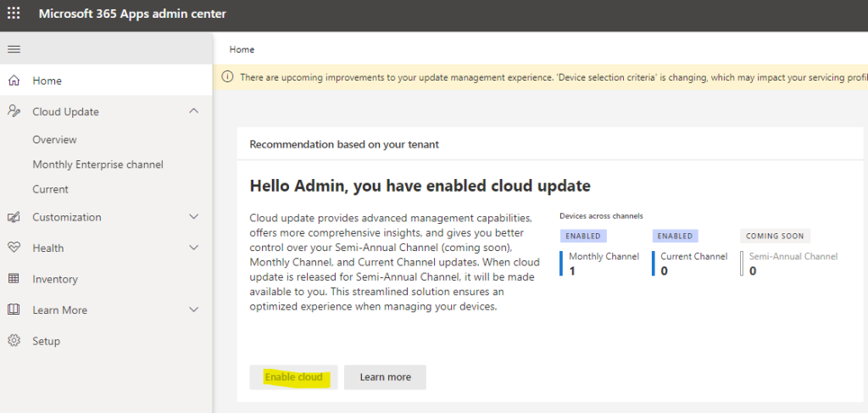Click the Semi-Annual Channel label
The height and width of the screenshot is (413, 868).
793,256
